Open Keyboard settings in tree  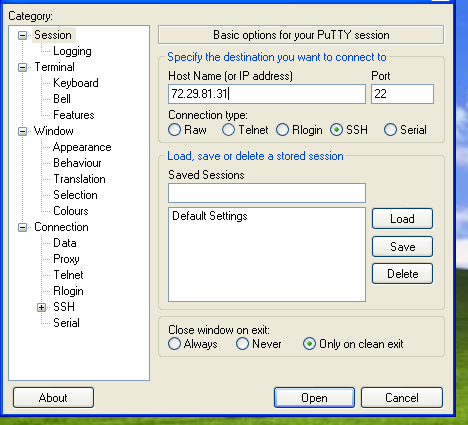pos(76,83)
